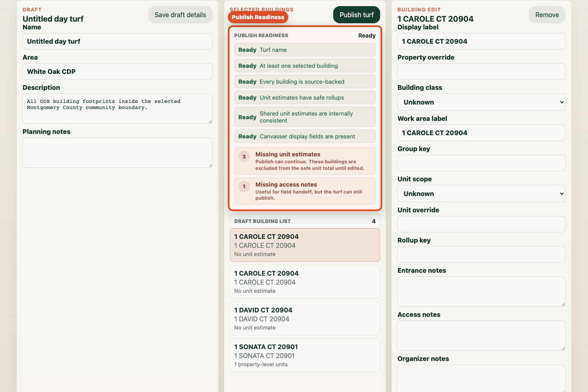Edit the Area field White Oak CDP
Screen dimensions: 588x392
[x=118, y=71]
